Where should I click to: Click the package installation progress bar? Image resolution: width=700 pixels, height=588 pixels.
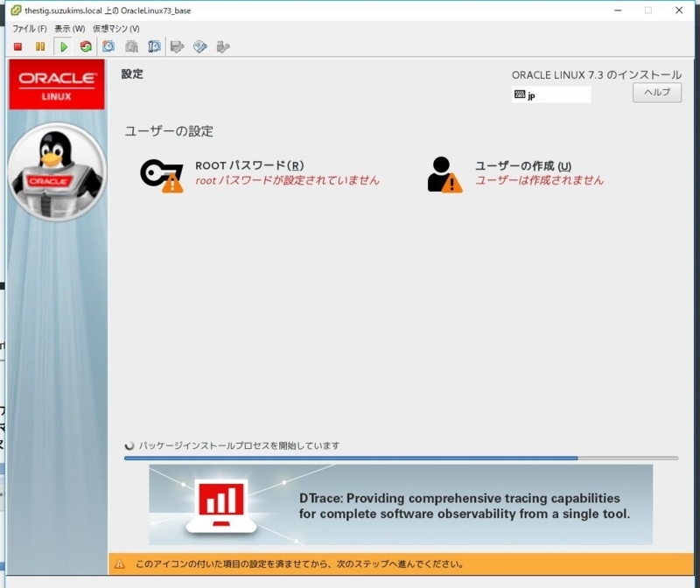pos(401,458)
